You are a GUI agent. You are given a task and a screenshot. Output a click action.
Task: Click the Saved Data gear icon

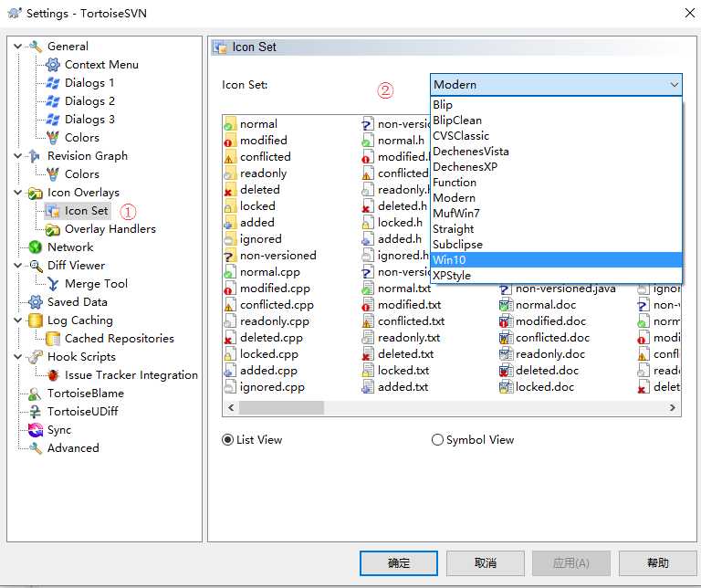point(36,302)
